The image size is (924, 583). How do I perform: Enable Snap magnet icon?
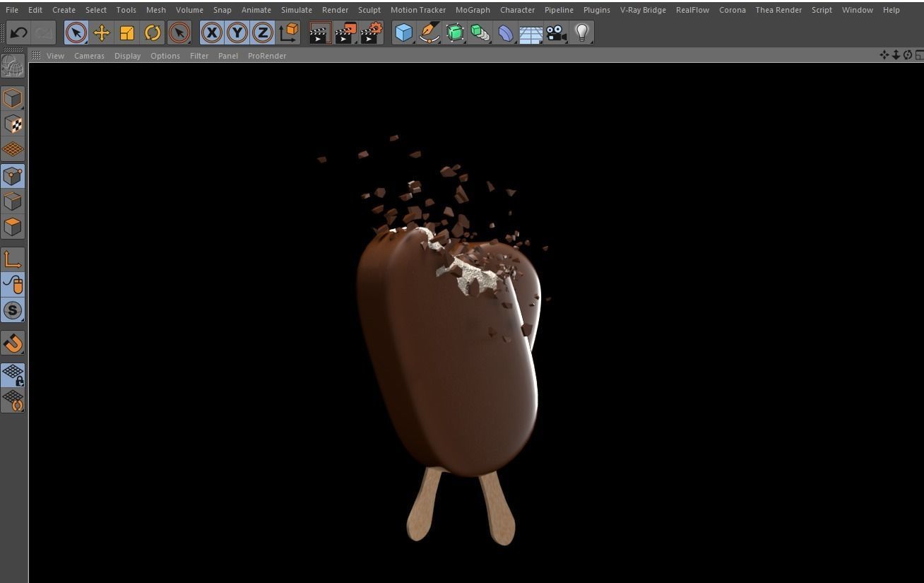[13, 343]
